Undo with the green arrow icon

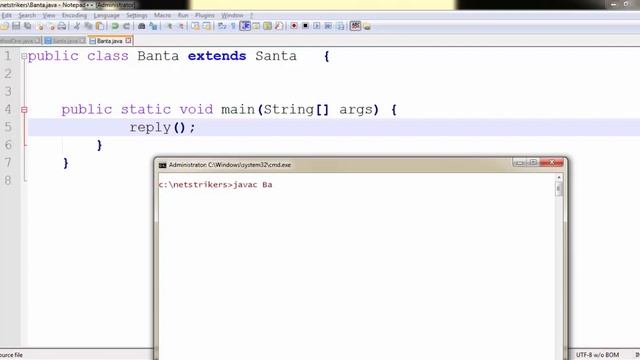click(115, 26)
